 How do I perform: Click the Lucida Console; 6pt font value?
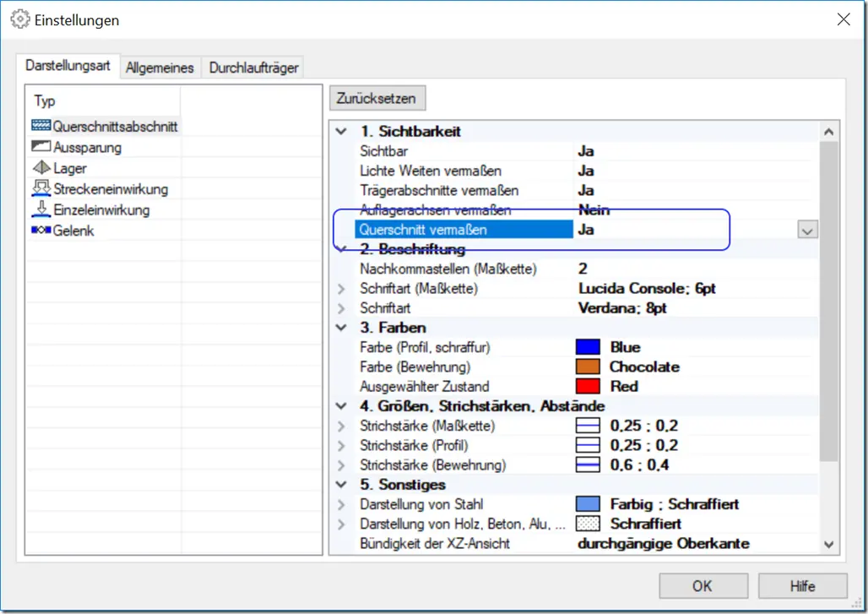(x=647, y=289)
